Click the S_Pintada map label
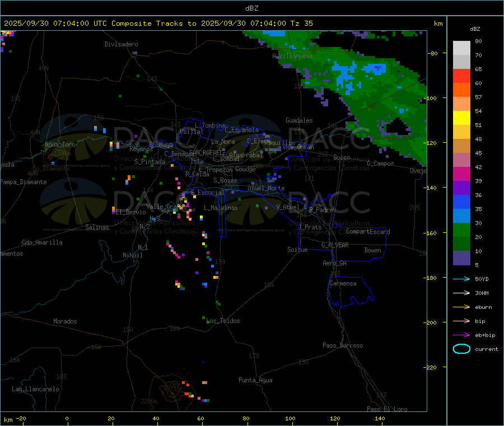Image resolution: width=504 pixels, height=426 pixels. (150, 162)
